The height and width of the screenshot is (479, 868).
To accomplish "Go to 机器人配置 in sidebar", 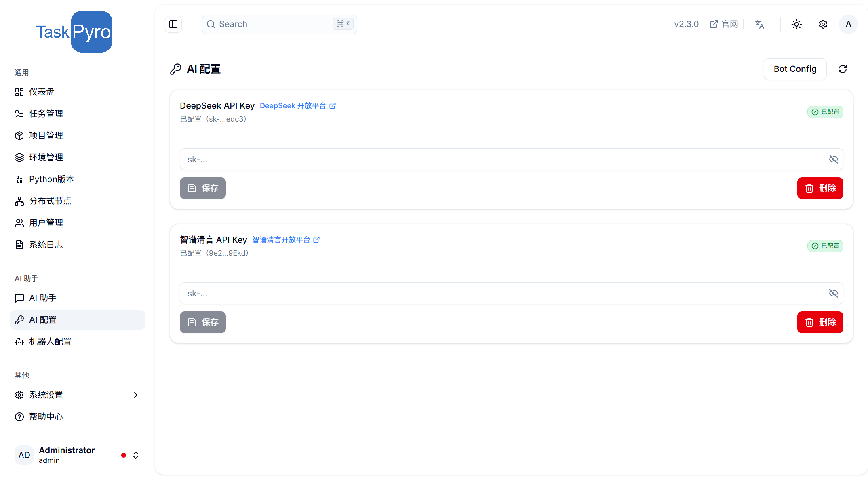I will point(50,342).
